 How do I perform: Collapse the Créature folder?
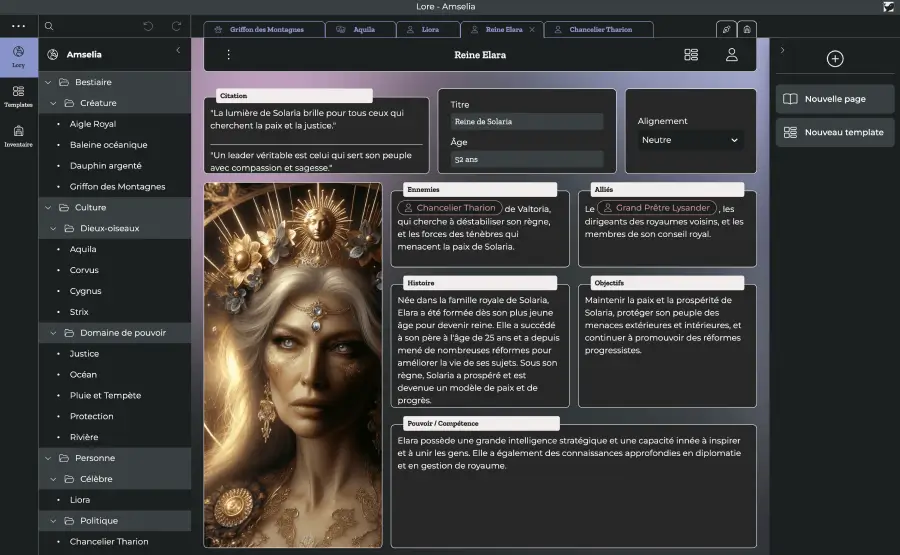(x=53, y=103)
